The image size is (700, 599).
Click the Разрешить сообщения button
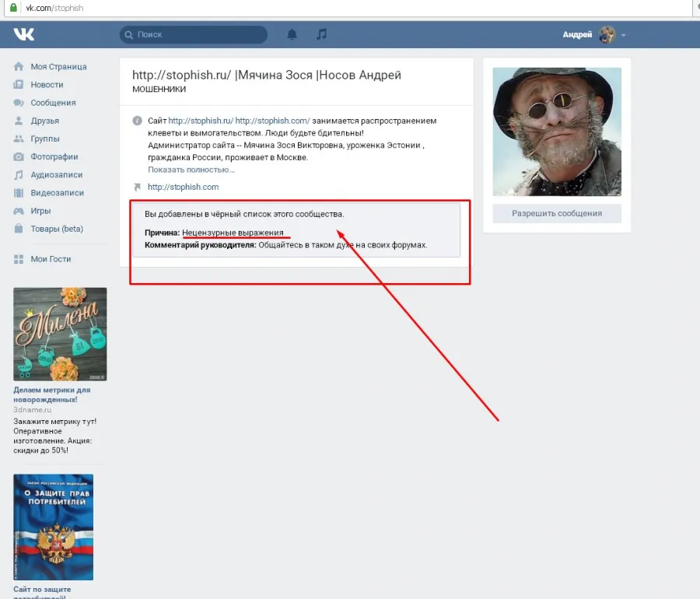coord(557,213)
